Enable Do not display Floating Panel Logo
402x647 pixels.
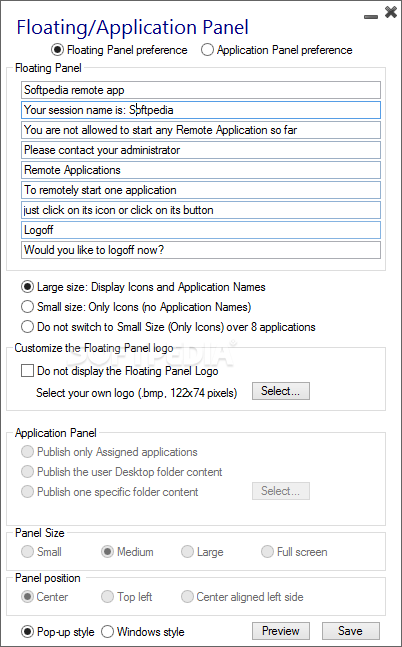click(120, 371)
